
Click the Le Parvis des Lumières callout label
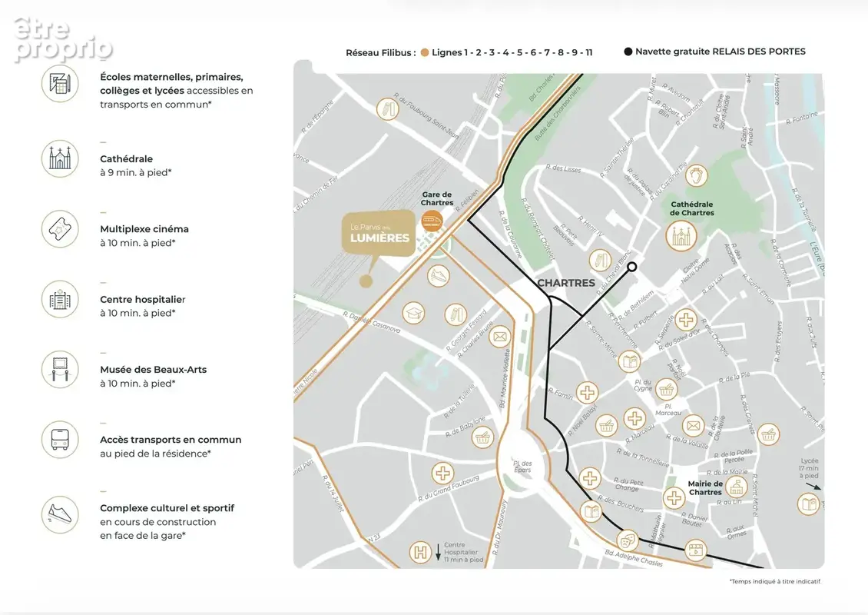(379, 233)
